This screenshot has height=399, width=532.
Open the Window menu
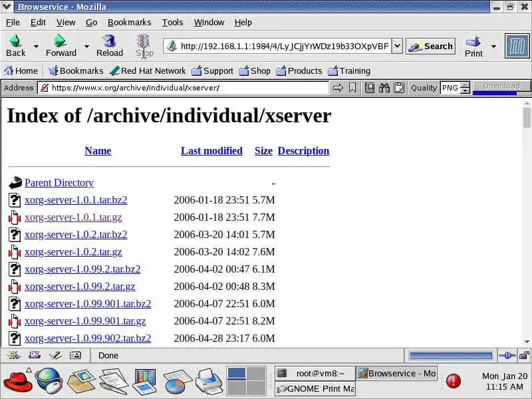click(x=209, y=23)
